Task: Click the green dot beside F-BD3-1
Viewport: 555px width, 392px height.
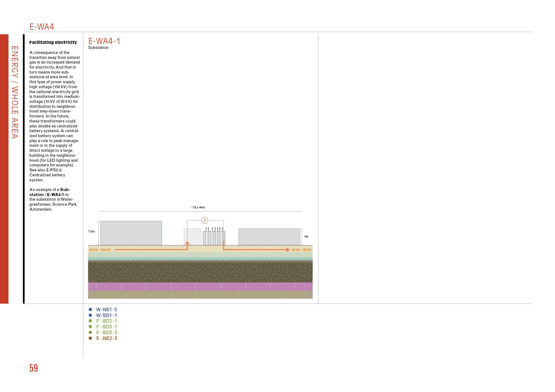Action: point(90,327)
